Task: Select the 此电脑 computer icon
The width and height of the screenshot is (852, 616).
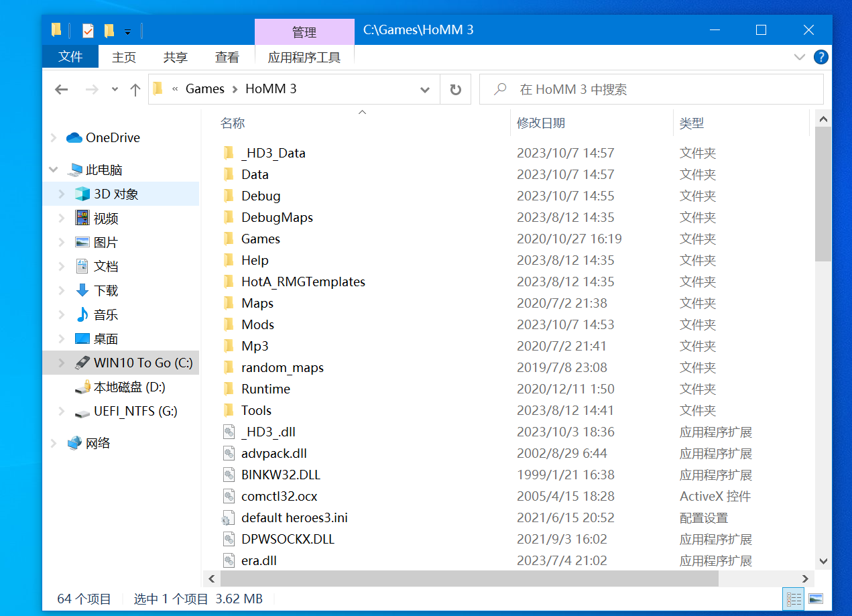Action: point(76,170)
